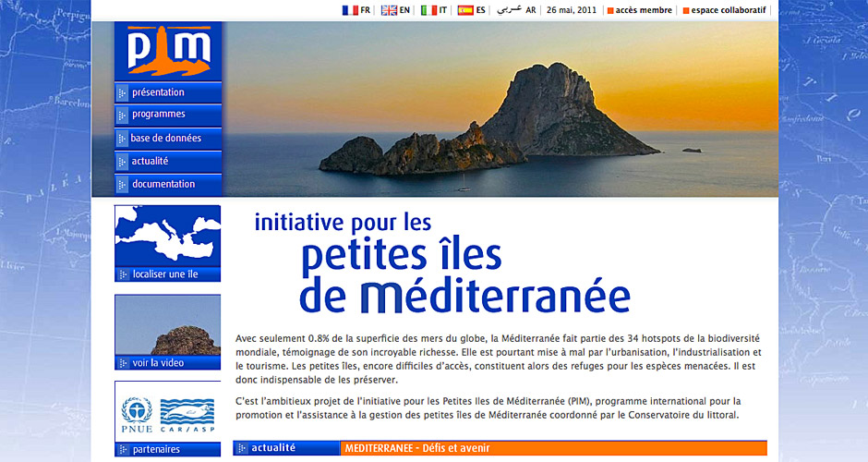Click the island sunset banner image
868x462 pixels.
pyautogui.click(x=500, y=109)
